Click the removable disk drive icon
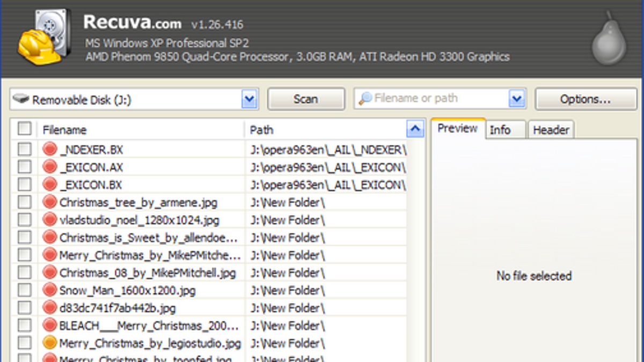 20,100
